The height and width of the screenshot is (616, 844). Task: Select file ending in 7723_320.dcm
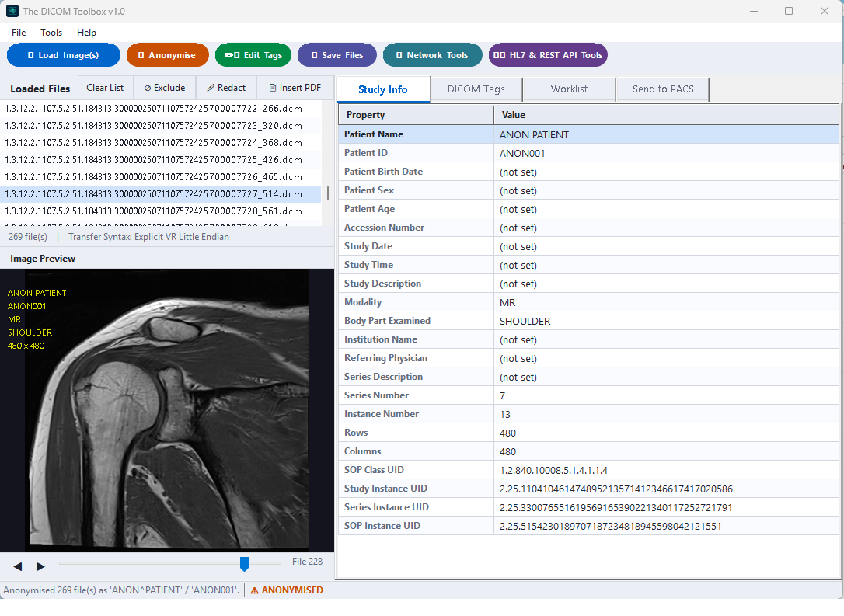click(x=160, y=126)
